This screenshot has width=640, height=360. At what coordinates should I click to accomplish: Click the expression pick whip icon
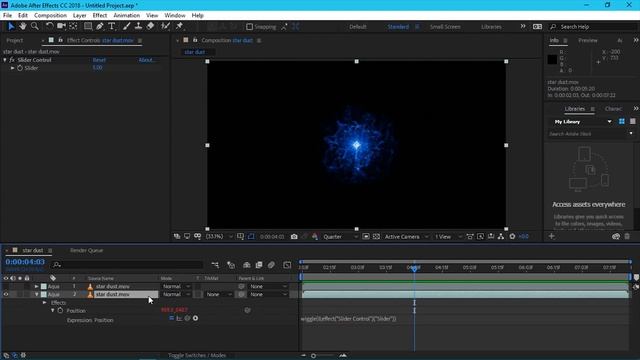point(187,318)
